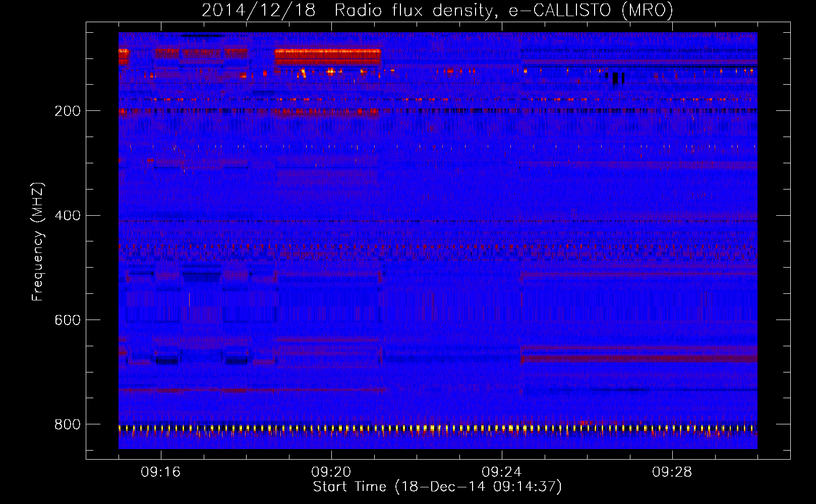Viewport: 816px width, 504px height.
Task: Click the 09:16 time tick label
Action: click(x=161, y=472)
